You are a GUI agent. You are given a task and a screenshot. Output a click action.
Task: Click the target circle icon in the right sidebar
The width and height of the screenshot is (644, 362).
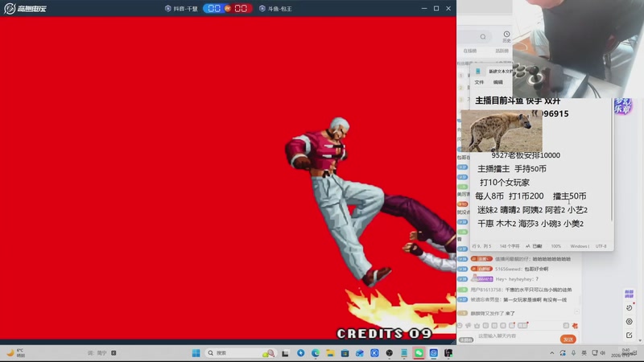pos(630,321)
